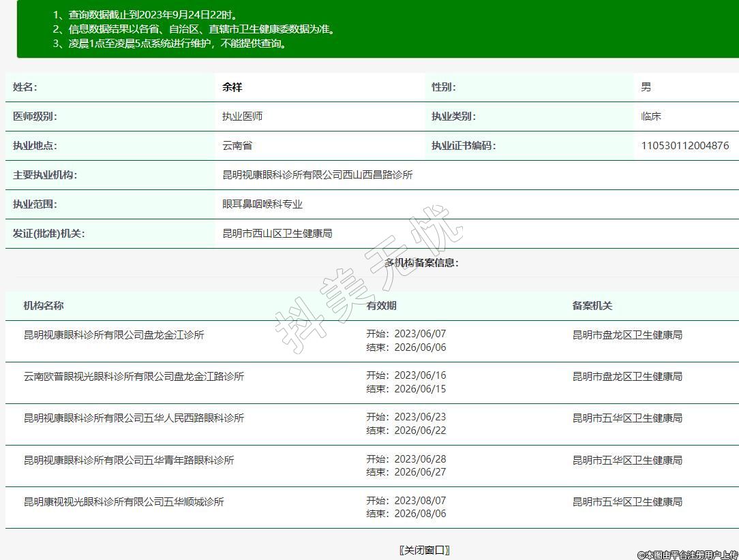Select the 昆明康视视光眼科诊所有限公司五华顺城诊所 row
739x560 pixels.
coord(123,502)
